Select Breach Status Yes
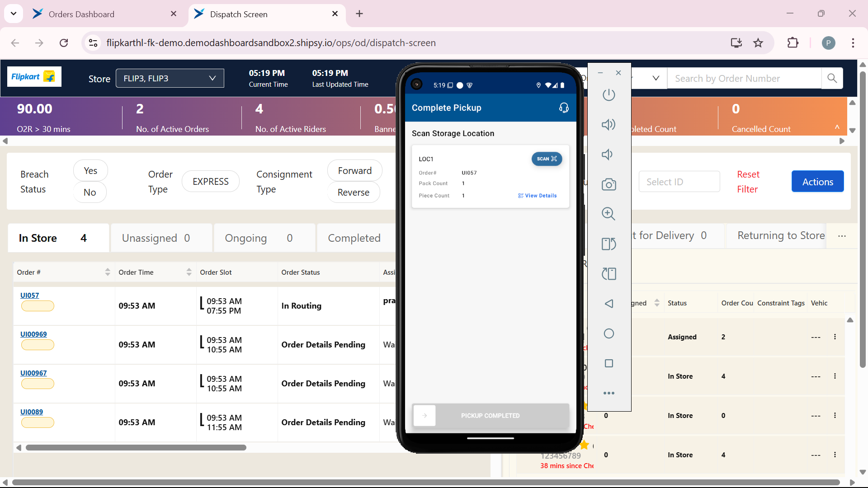 [x=90, y=171]
